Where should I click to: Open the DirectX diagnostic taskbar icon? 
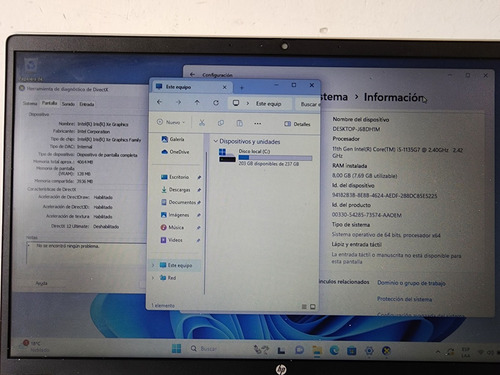386,351
